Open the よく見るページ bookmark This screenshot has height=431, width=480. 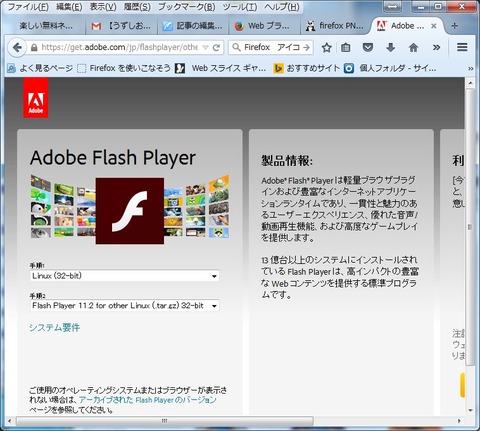[x=40, y=68]
